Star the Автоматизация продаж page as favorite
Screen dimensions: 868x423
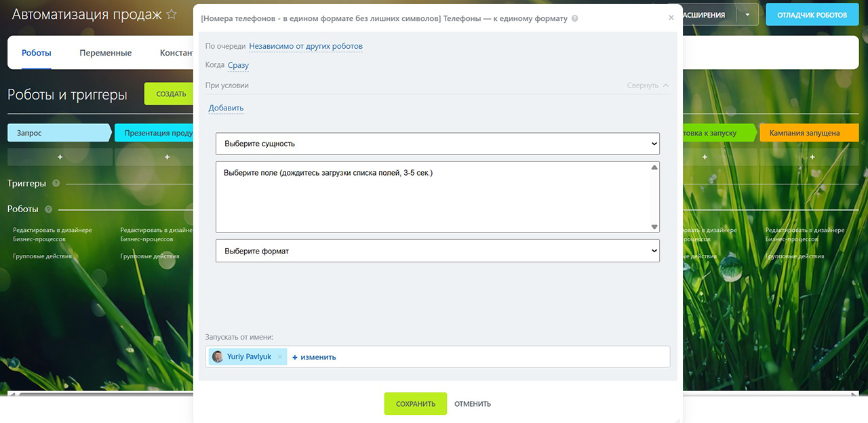pyautogui.click(x=172, y=14)
